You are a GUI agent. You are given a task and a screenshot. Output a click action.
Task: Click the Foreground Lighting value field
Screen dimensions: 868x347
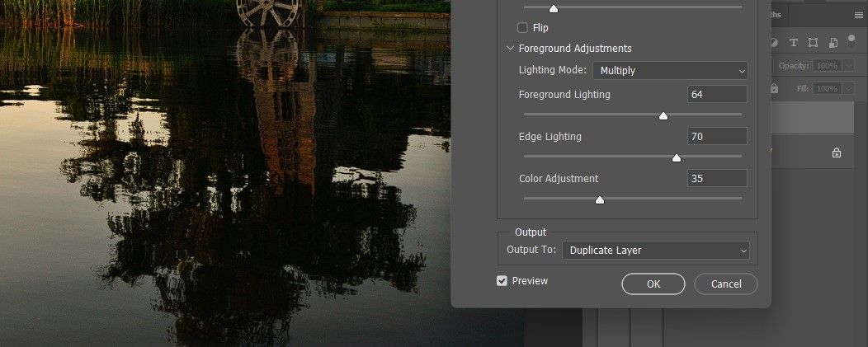(716, 95)
